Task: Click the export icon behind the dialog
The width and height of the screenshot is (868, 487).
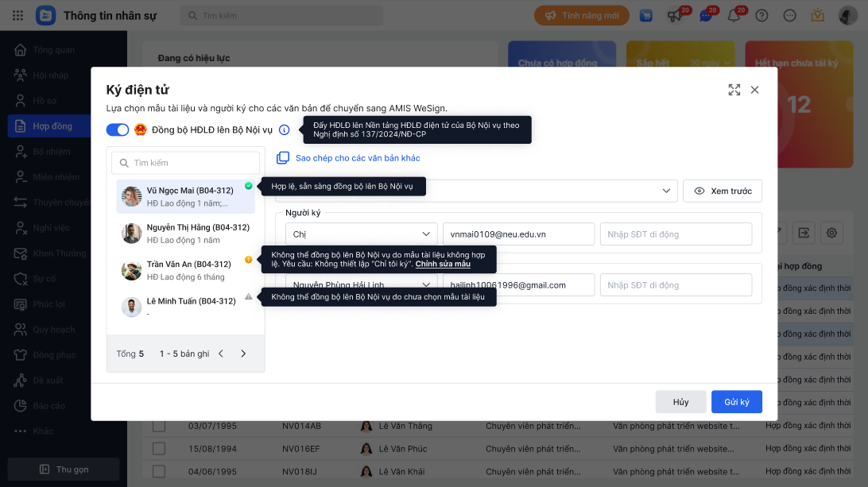Action: 804,233
